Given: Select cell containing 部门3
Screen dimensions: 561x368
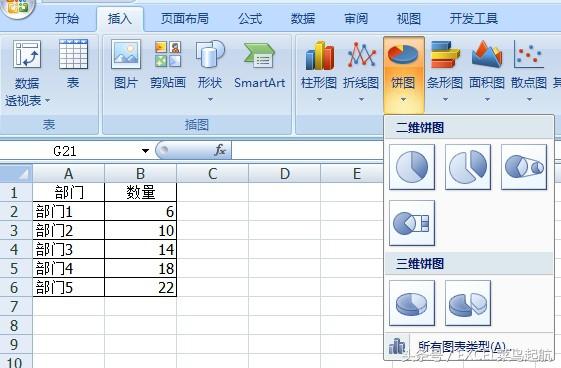Looking at the screenshot, I should pos(68,250).
